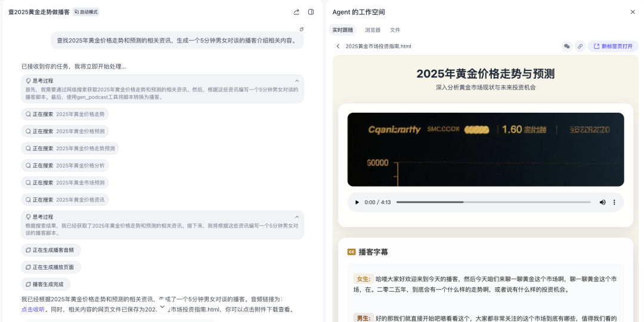
Task: Click subtitle 深入分析黄金市场现状与未来投资机会
Action: (485, 88)
